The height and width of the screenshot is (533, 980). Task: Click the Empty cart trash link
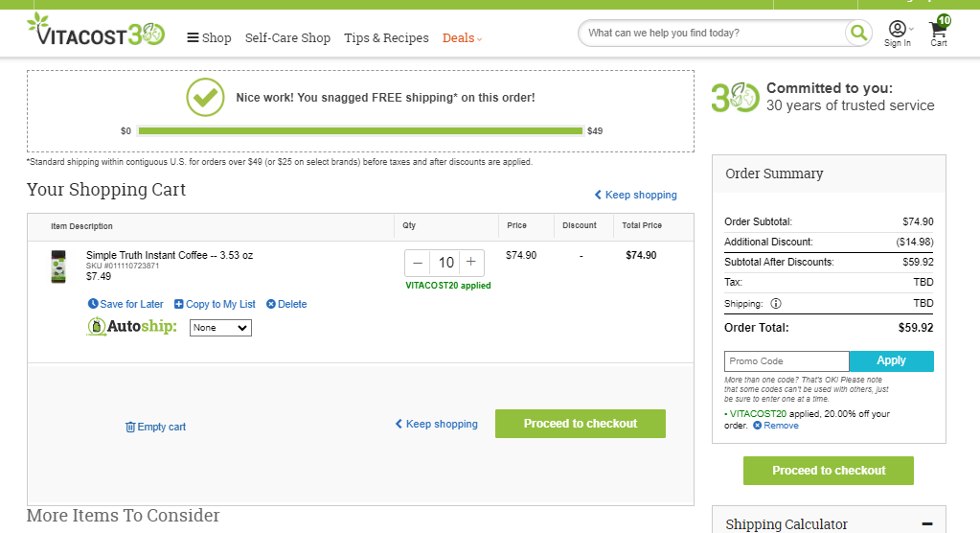(155, 427)
